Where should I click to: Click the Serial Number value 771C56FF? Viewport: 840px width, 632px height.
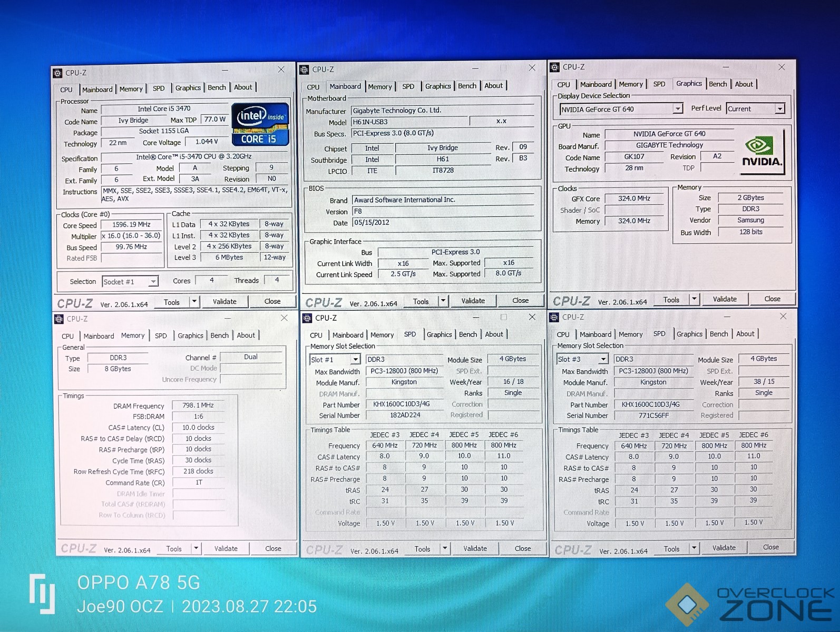pos(653,415)
